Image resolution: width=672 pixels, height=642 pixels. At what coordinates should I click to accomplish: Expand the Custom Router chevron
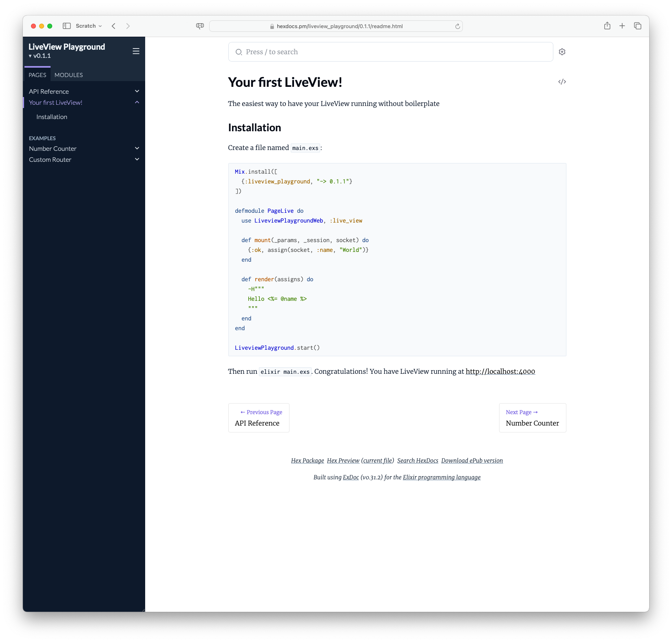click(x=137, y=159)
